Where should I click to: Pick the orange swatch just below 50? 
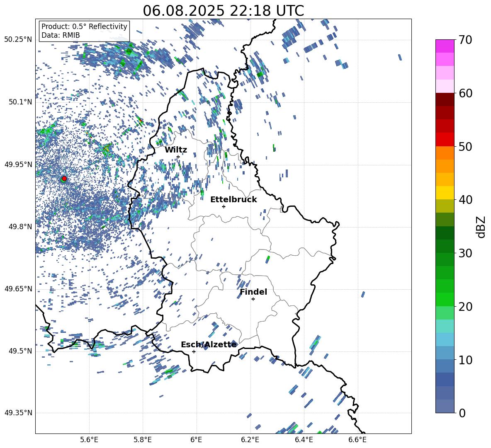(445, 153)
